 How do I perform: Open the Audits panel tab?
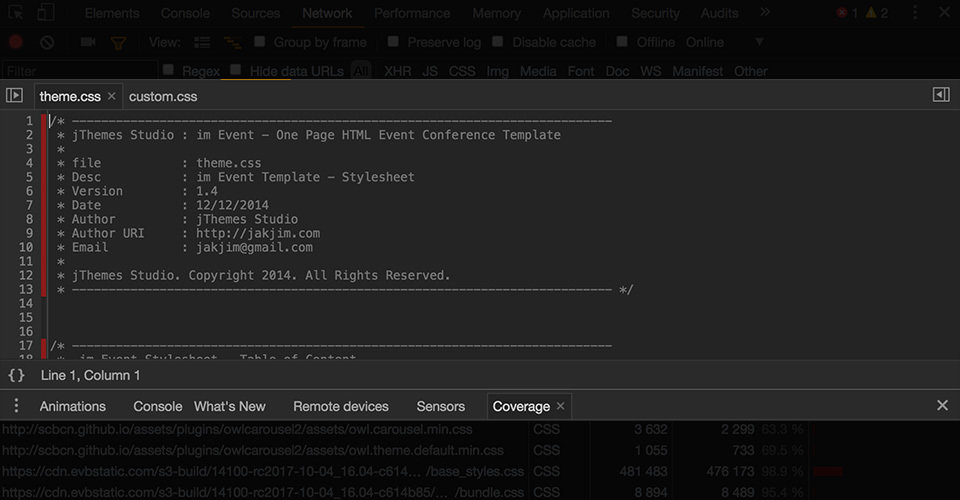click(719, 13)
